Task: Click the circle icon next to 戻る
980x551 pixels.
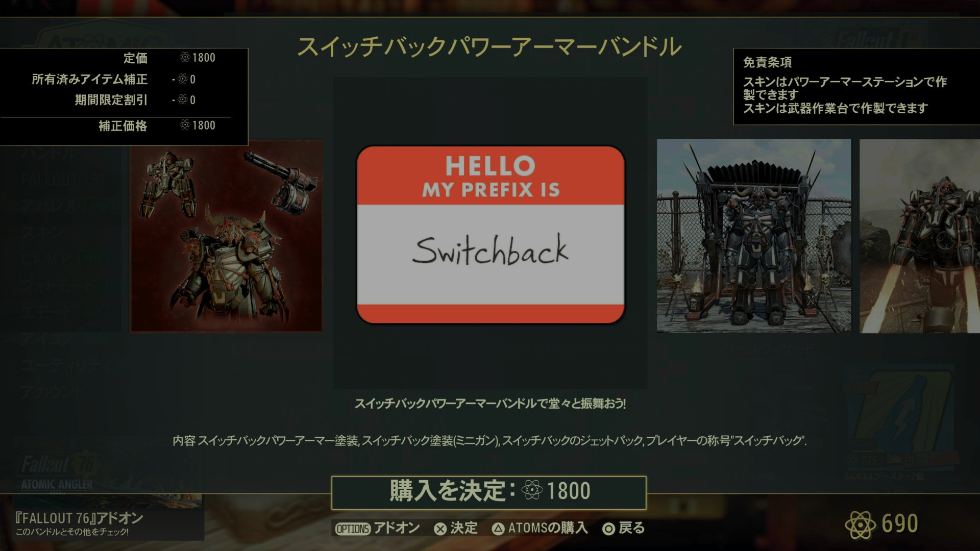Action: click(x=608, y=529)
